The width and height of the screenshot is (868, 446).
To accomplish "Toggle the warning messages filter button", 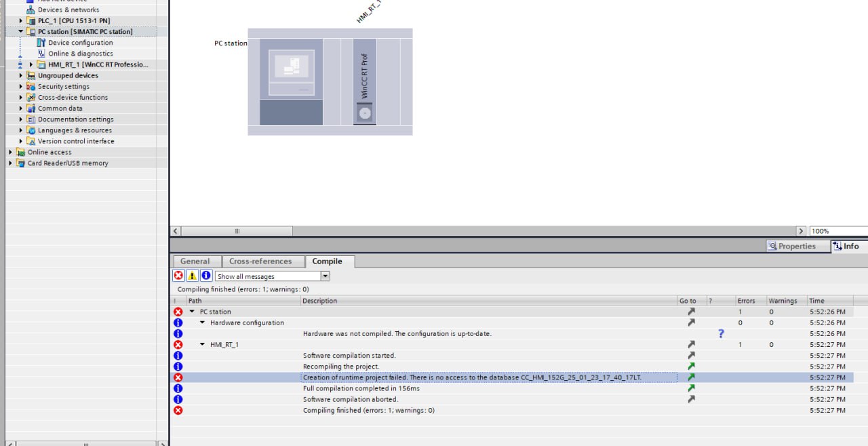I will coord(193,276).
